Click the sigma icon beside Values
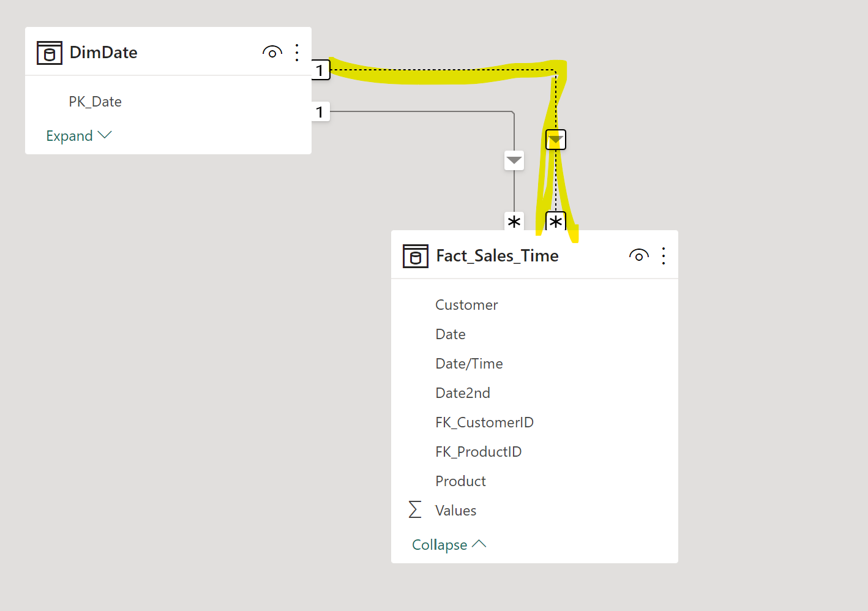Viewport: 868px width, 611px height. coord(415,509)
